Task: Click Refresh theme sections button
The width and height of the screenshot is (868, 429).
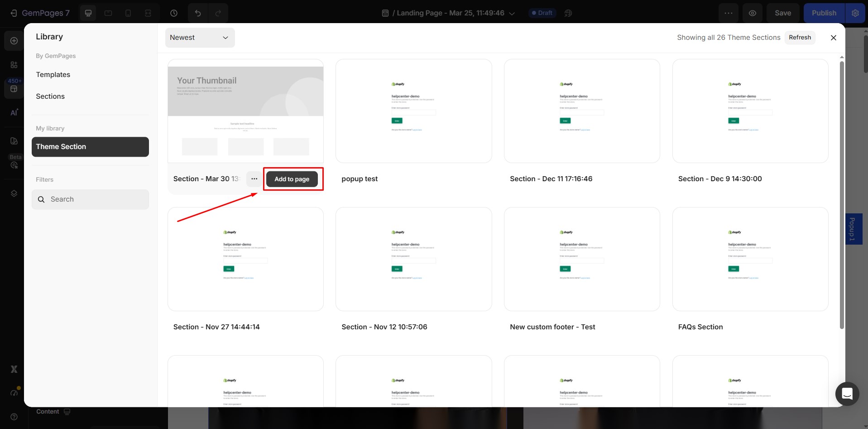Action: (800, 38)
